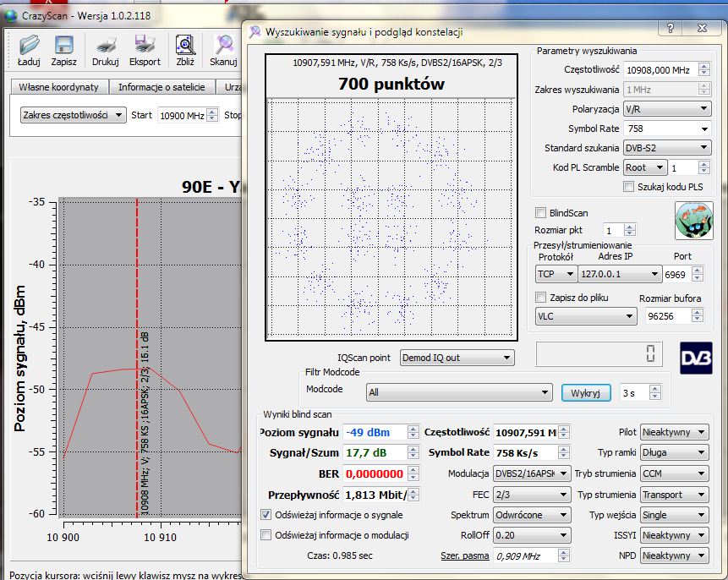The width and height of the screenshot is (728, 580).
Task: Expand the Standard szukania DVB-S2 dropdown
Action: (667, 148)
